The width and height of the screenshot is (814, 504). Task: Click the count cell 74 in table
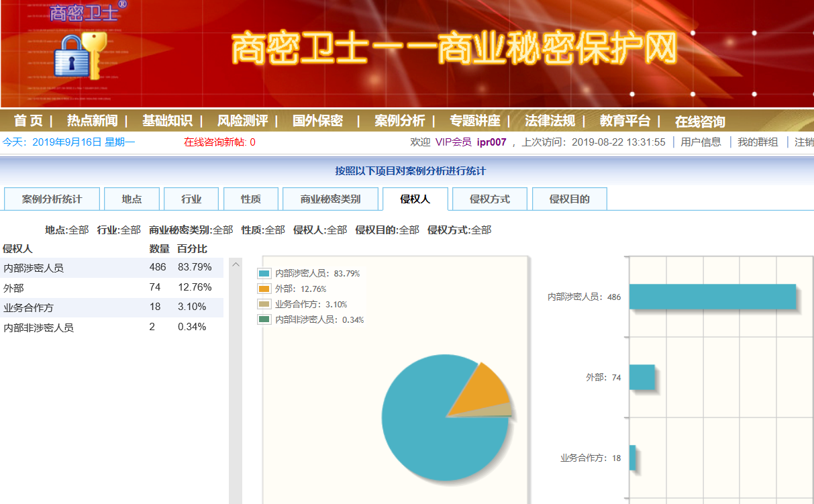point(155,287)
